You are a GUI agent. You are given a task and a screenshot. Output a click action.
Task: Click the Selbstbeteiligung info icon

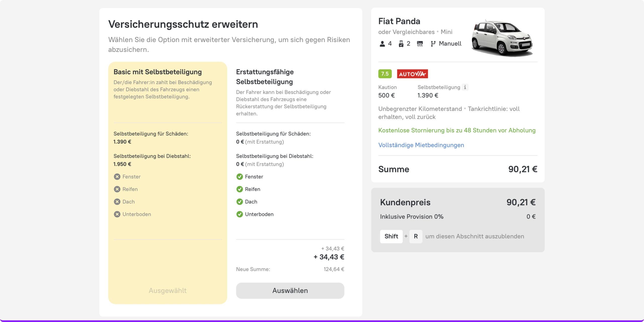pyautogui.click(x=465, y=87)
